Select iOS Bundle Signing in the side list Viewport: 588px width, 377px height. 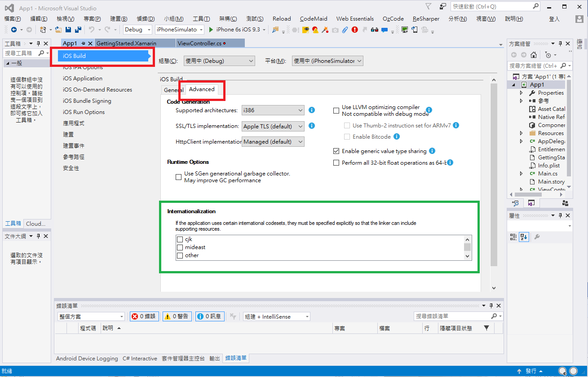pos(87,101)
